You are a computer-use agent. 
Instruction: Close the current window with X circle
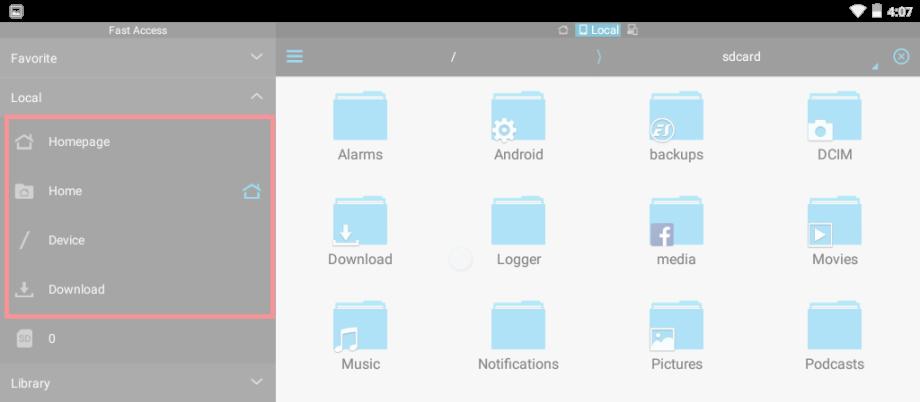(x=901, y=56)
